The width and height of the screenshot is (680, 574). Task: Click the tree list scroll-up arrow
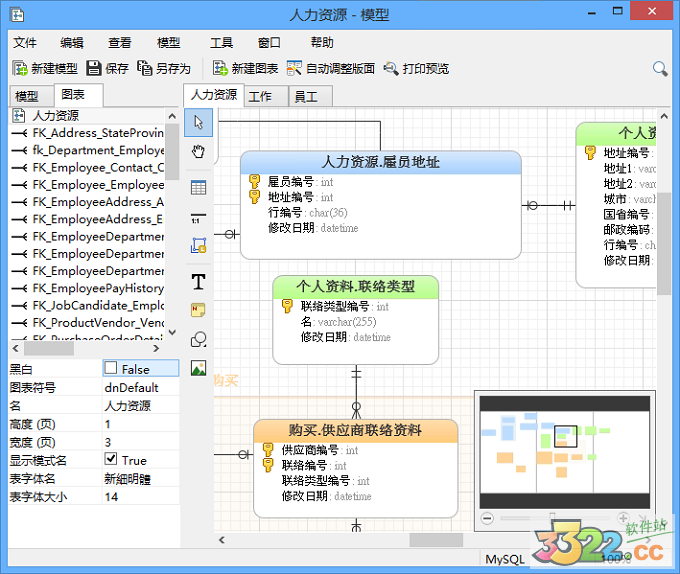point(172,116)
